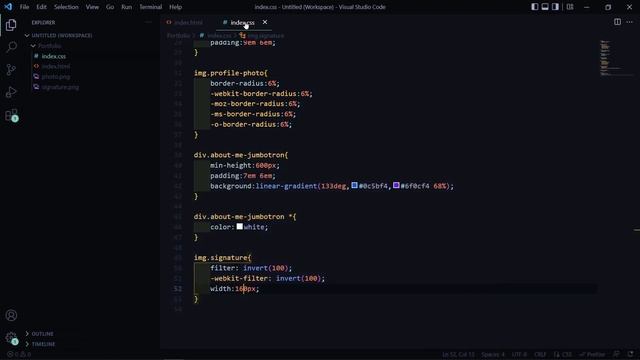Click the notifications bell in status bar
Viewport: 640px width, 360px height.
tap(631, 354)
